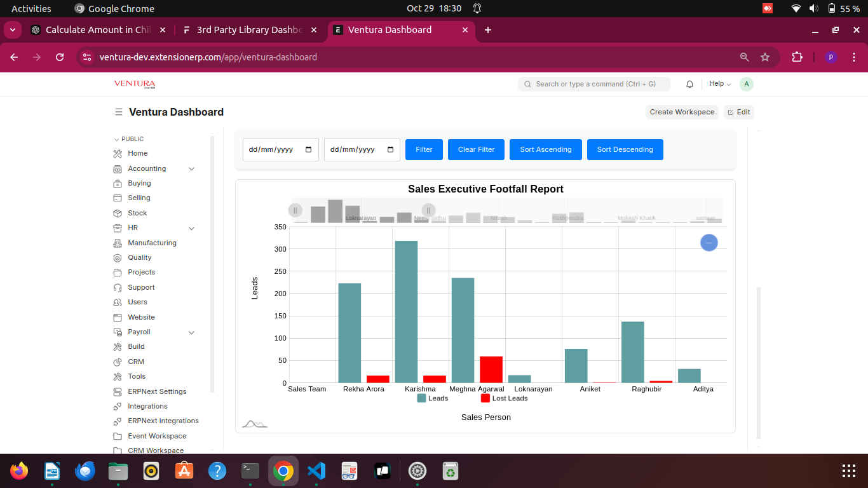Click the HR briefcase icon

click(117, 227)
